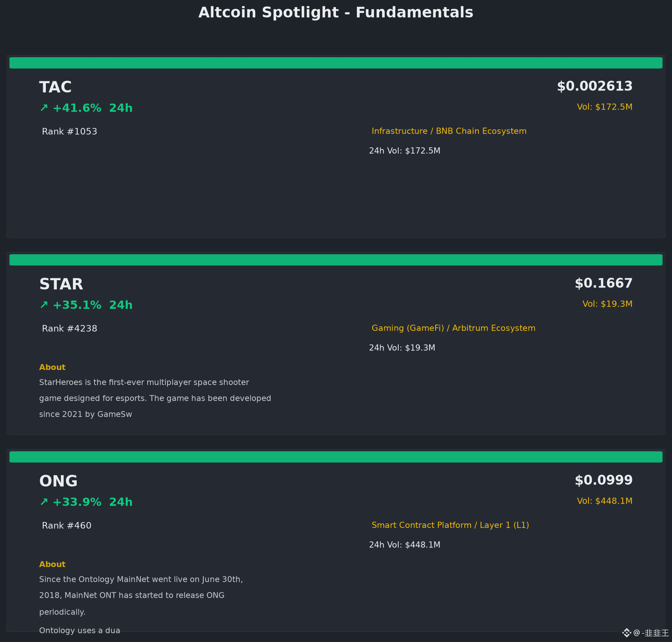Open the Infrastructure / BNB Chain Ecosystem category
The image size is (672, 642).
coord(449,131)
